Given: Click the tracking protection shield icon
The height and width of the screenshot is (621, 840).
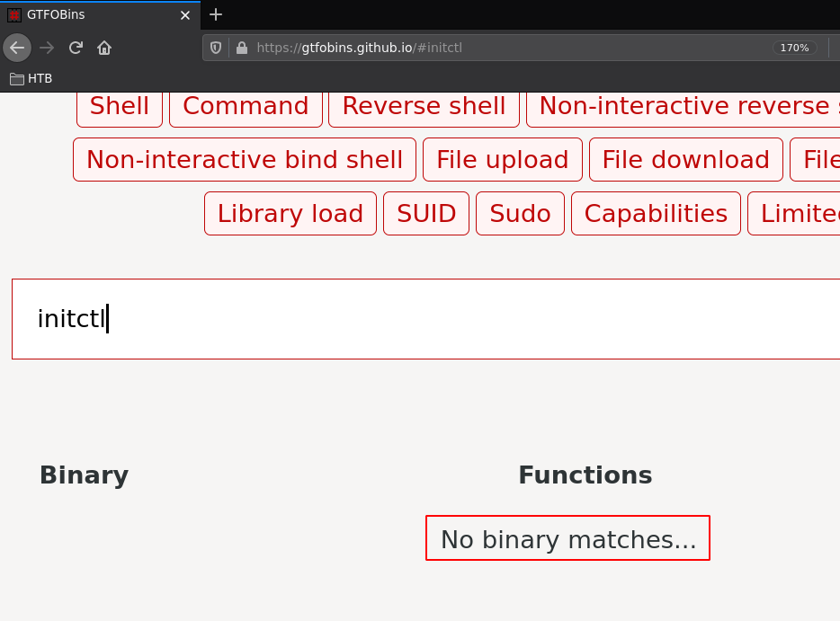Looking at the screenshot, I should point(216,48).
